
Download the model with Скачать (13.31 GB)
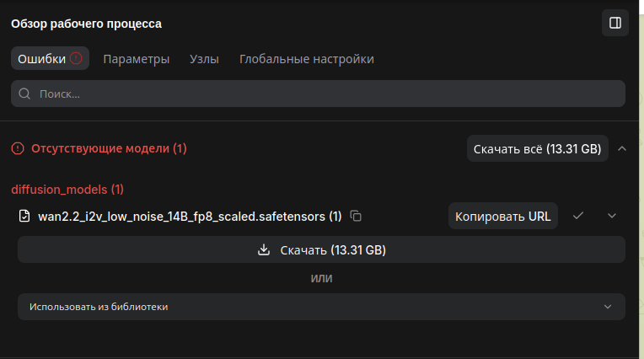pos(321,249)
